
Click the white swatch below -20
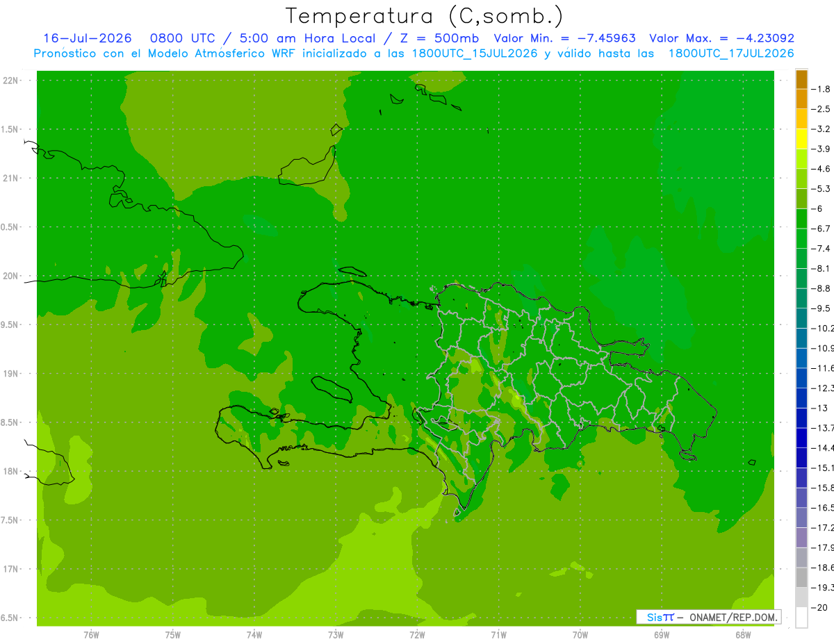click(801, 618)
